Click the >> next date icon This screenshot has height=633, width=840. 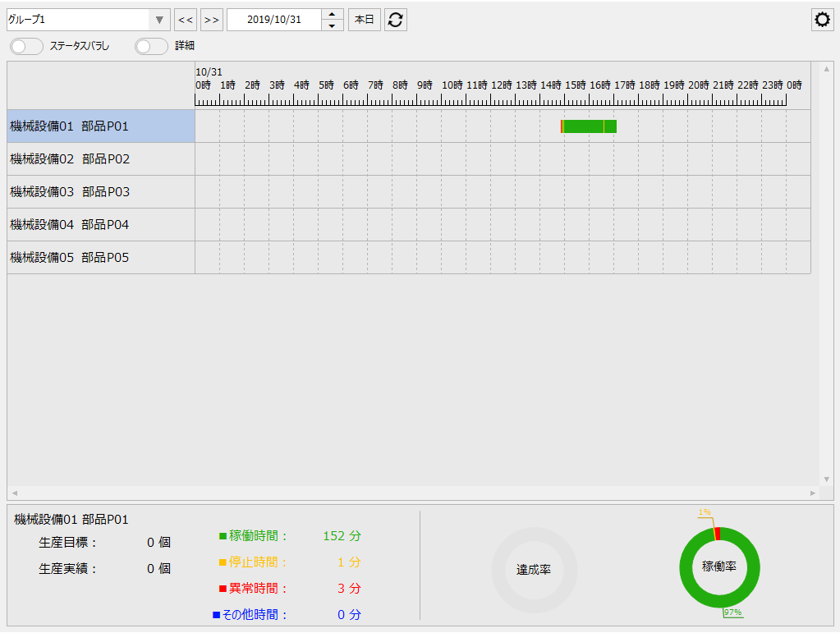[x=211, y=19]
